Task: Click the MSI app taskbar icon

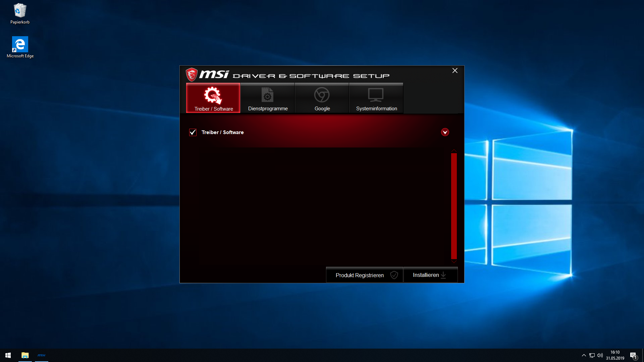Action: pyautogui.click(x=42, y=355)
